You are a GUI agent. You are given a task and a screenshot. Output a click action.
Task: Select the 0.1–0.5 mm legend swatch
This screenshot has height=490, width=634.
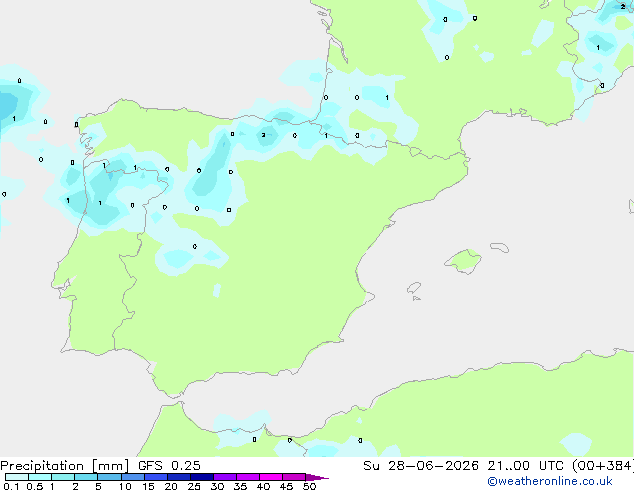[x=17, y=477]
